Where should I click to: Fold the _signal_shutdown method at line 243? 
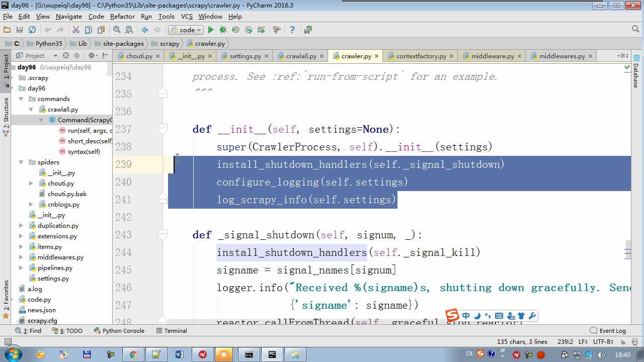pyautogui.click(x=163, y=235)
